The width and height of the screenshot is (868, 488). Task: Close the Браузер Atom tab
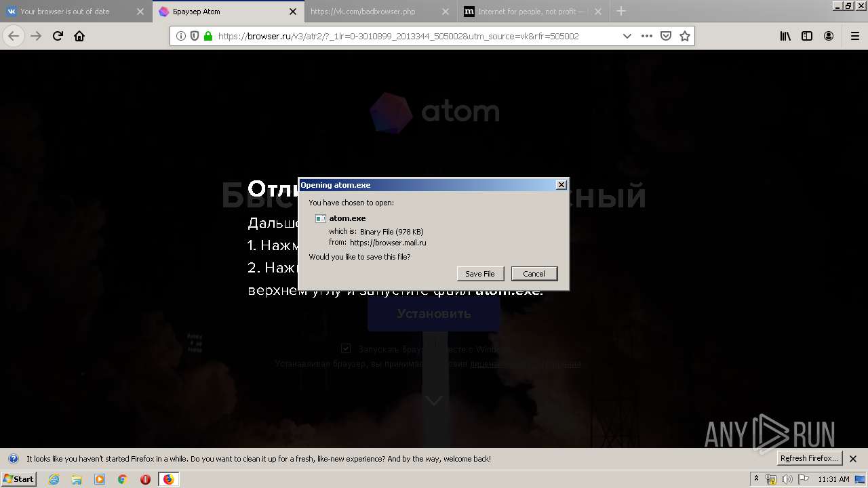pyautogui.click(x=293, y=12)
